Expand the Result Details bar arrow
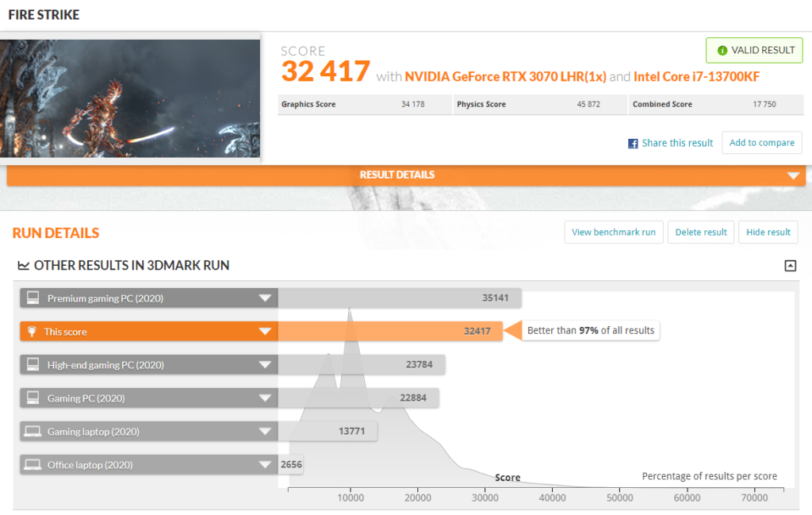Viewport: 812px width, 515px height. (793, 175)
